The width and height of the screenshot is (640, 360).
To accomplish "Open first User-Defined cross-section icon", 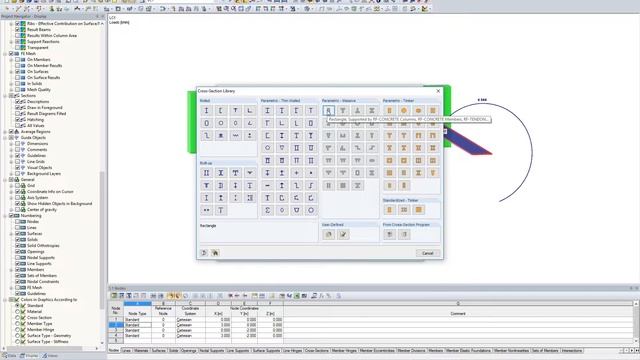I will pos(329,234).
